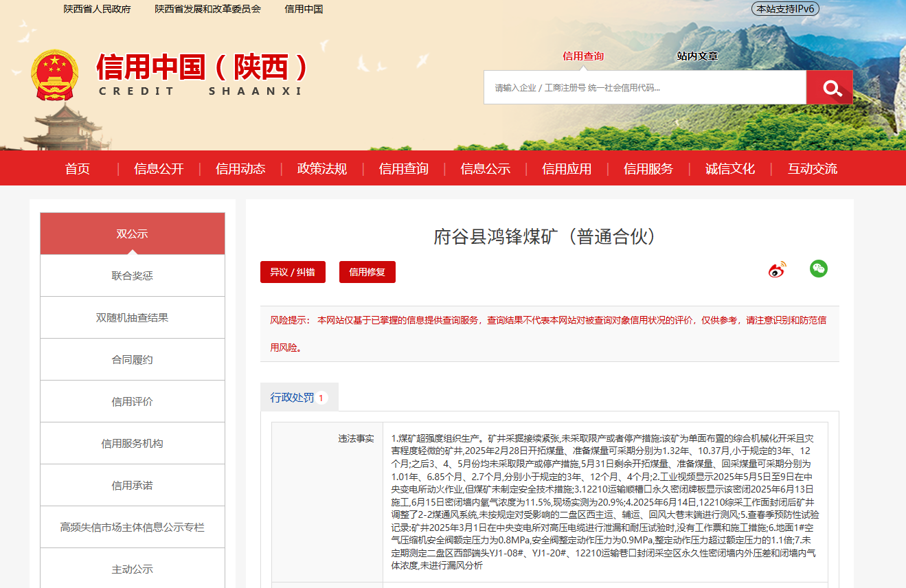This screenshot has width=906, height=588.
Task: Share page via Weibo icon
Action: click(x=777, y=269)
